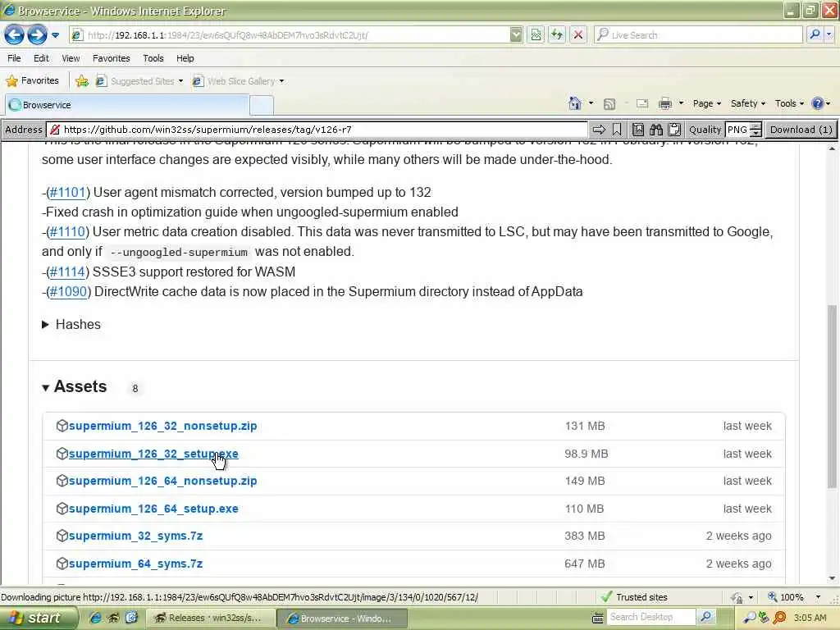The image size is (840, 630).
Task: Download supermium_126_32_nonsetup.zip
Action: (x=163, y=426)
